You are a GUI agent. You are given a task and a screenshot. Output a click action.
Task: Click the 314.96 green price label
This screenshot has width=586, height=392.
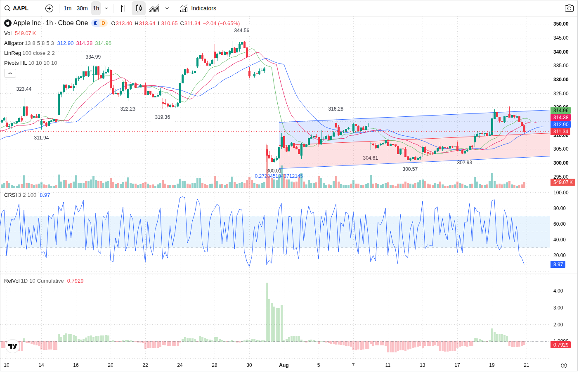(x=560, y=110)
